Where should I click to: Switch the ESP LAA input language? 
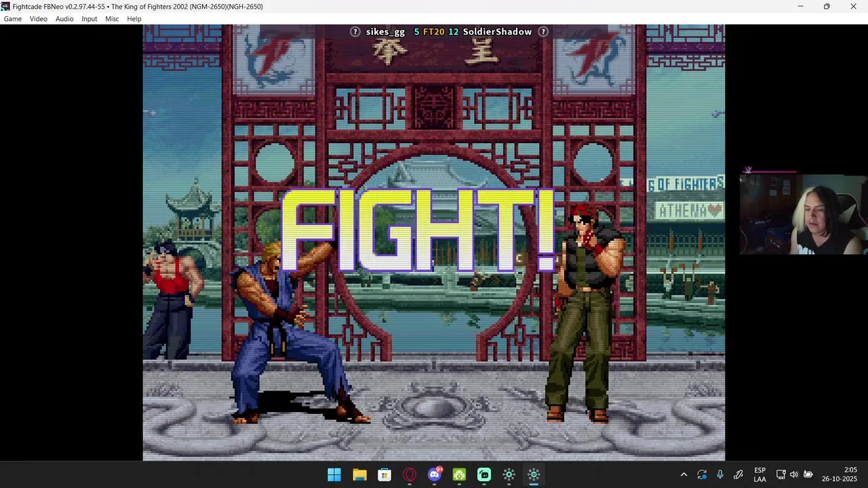759,474
